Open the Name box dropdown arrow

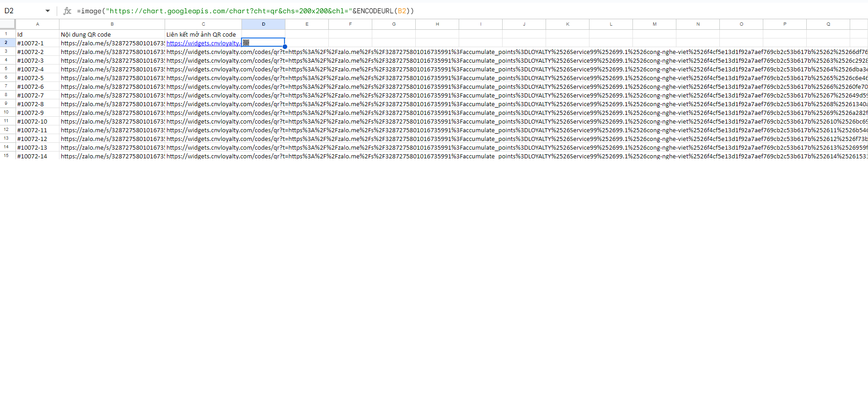pos(48,11)
